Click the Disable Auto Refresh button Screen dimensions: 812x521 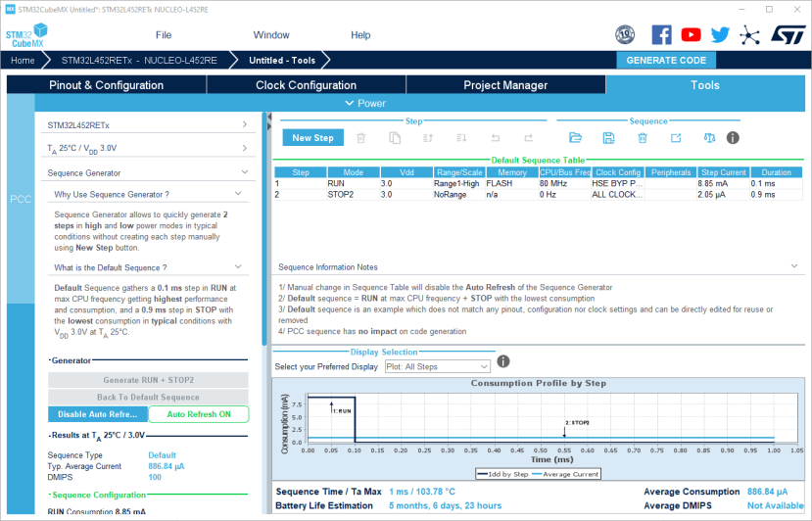[98, 414]
